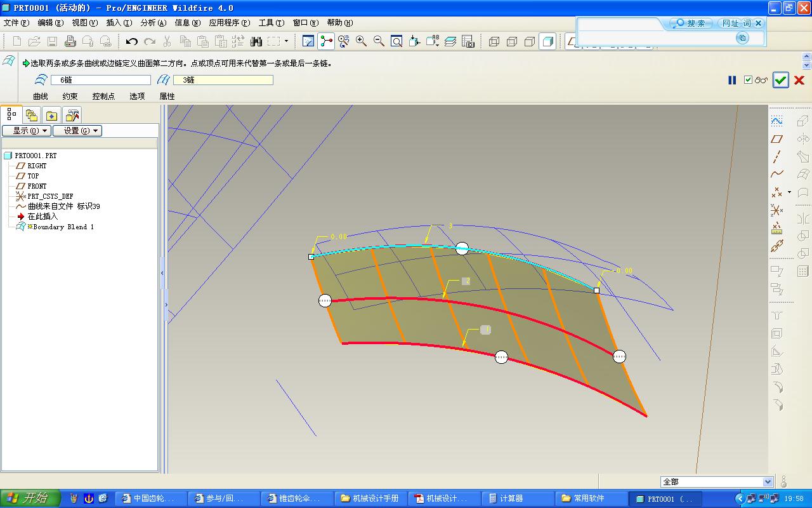Select Wireframe display style
Screen dimensions: 812x508
[x=494, y=41]
